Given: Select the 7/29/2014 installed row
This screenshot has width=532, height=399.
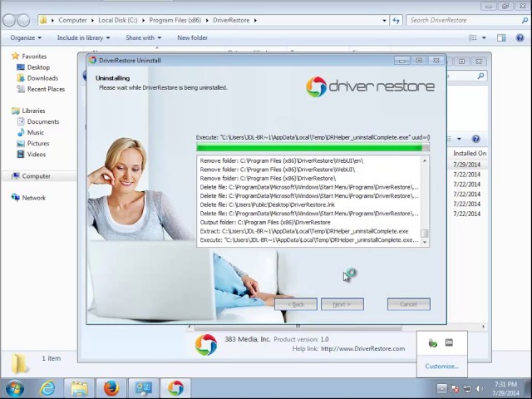Looking at the screenshot, I should [x=467, y=165].
